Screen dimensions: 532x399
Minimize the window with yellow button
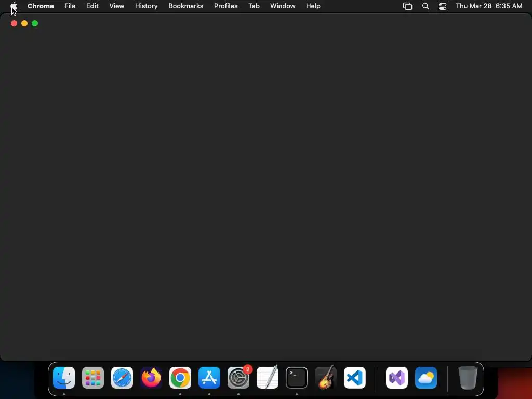24,23
